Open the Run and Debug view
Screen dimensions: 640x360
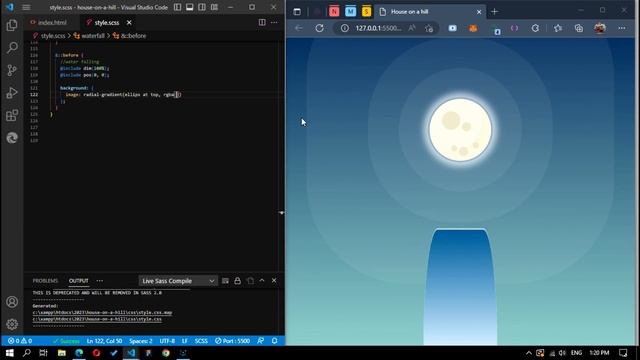point(12,93)
